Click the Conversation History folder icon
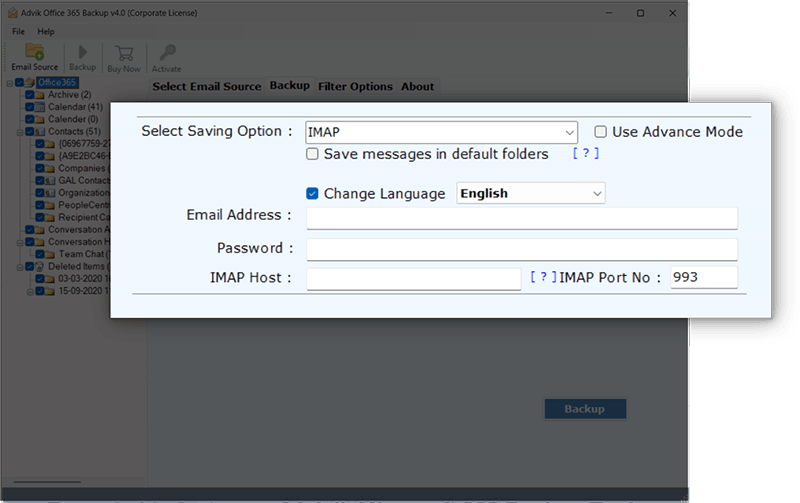 tap(39, 242)
